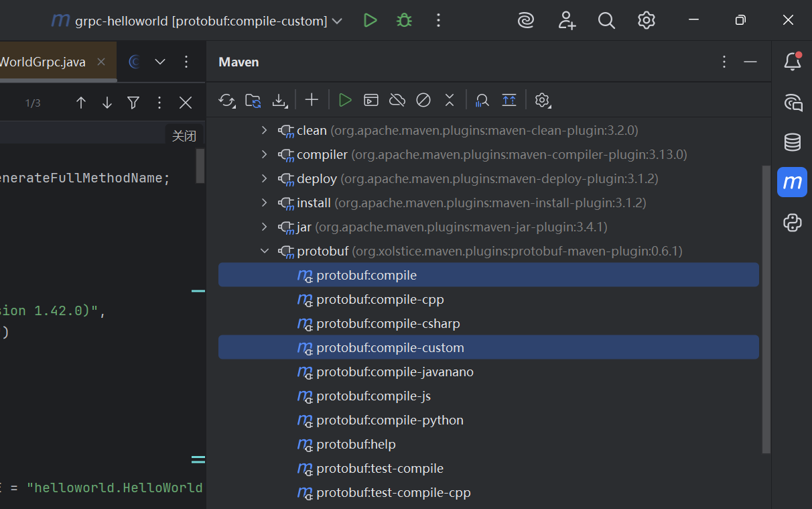Reload all Maven projects
The image size is (812, 509).
[x=226, y=100]
